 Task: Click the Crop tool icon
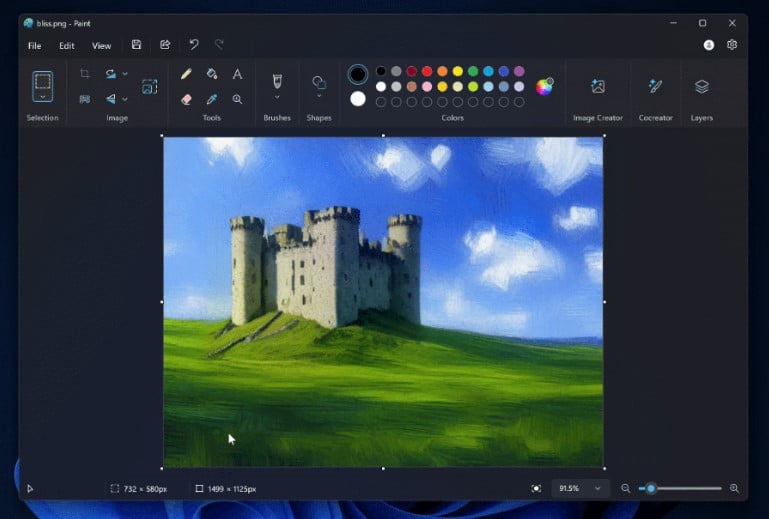[x=85, y=74]
